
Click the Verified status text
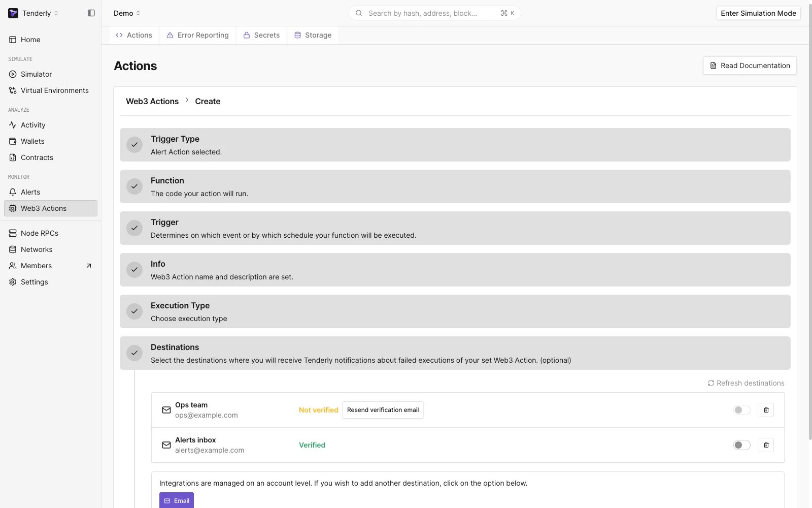click(312, 445)
